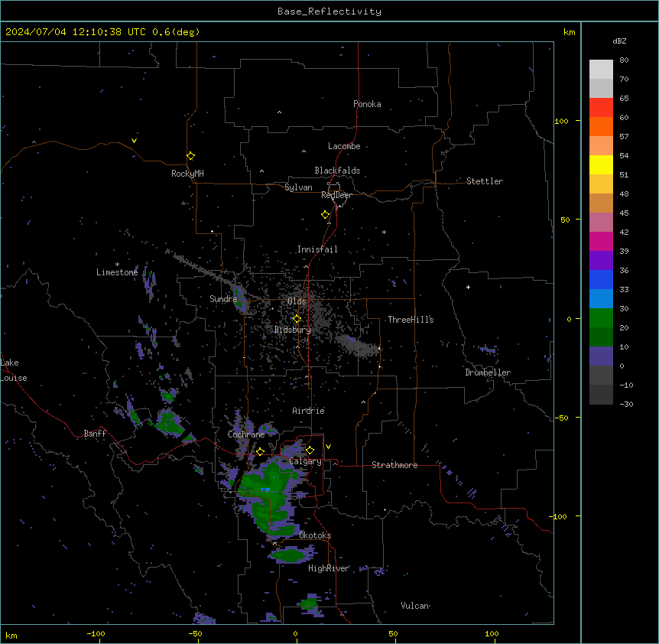The image size is (659, 644).
Task: Click the yellow v marker northeast of Calgary
Action: [x=328, y=447]
